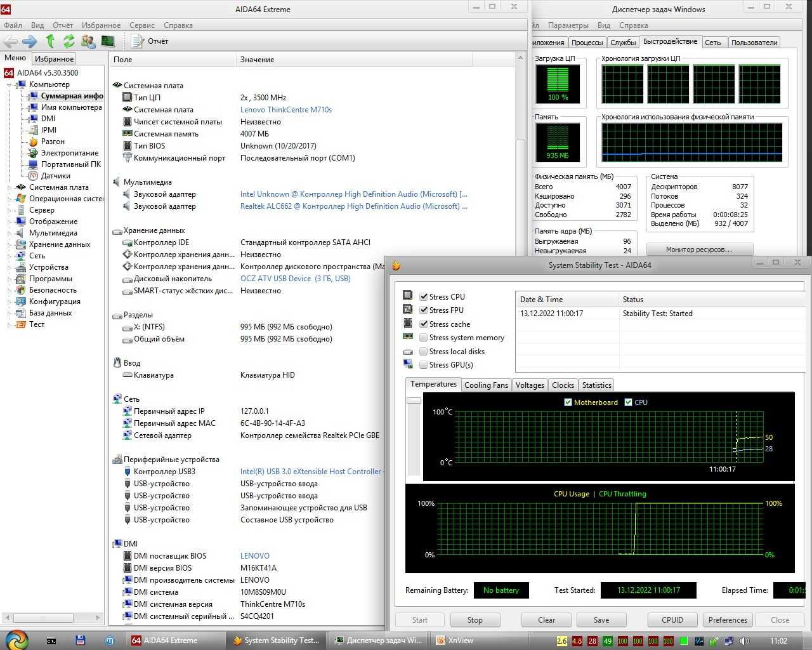Toggle CPU temperature graph checkbox

[628, 402]
